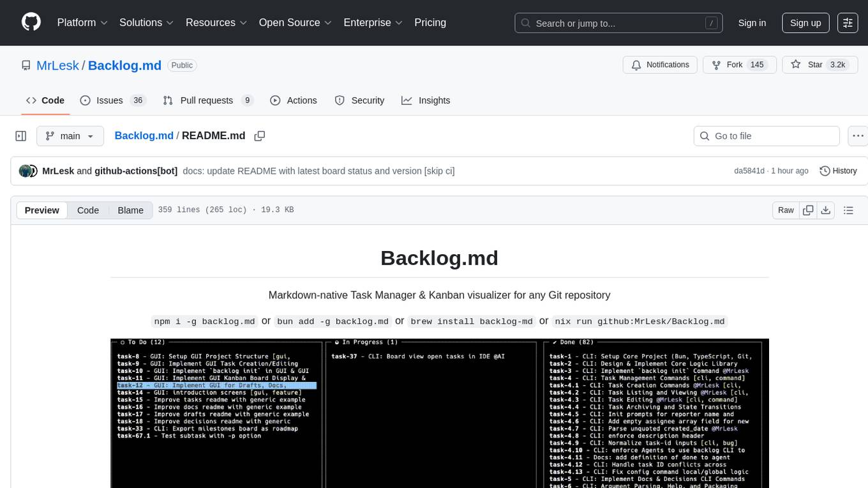Open the main branch selector

tap(70, 136)
